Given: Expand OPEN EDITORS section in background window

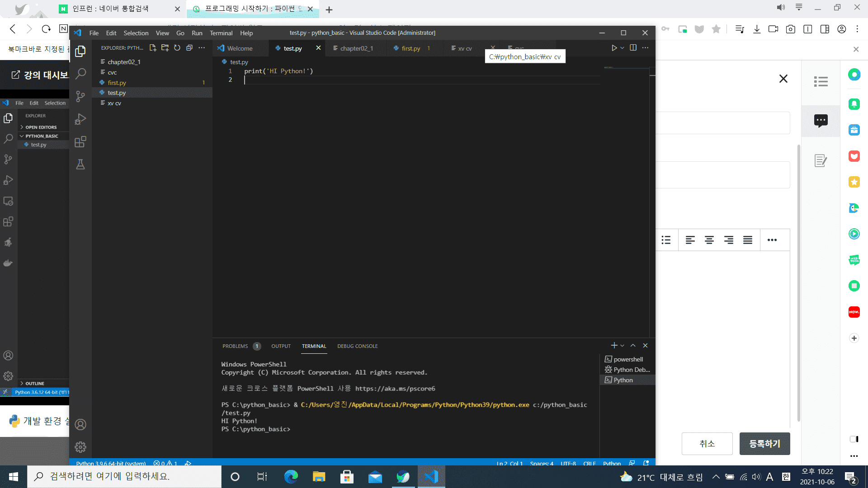Looking at the screenshot, I should (x=41, y=127).
